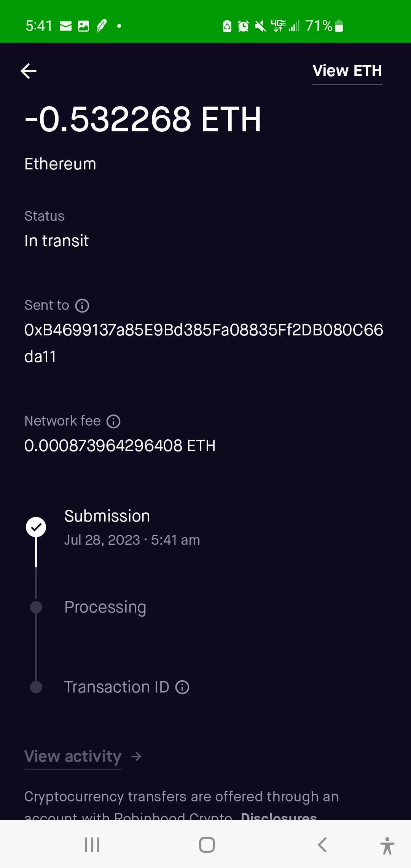The width and height of the screenshot is (411, 868).
Task: Open the Disclosures link
Action: coord(279,816)
